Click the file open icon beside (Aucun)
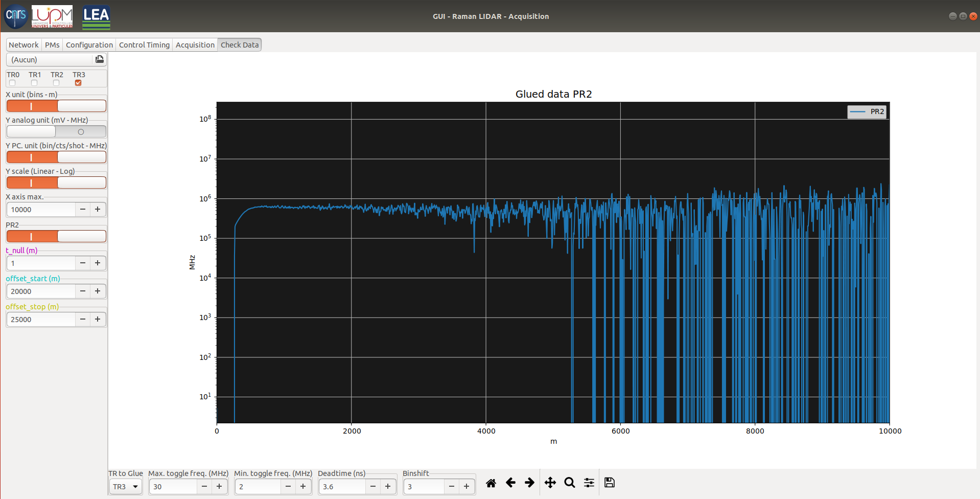This screenshot has width=980, height=499. [100, 59]
